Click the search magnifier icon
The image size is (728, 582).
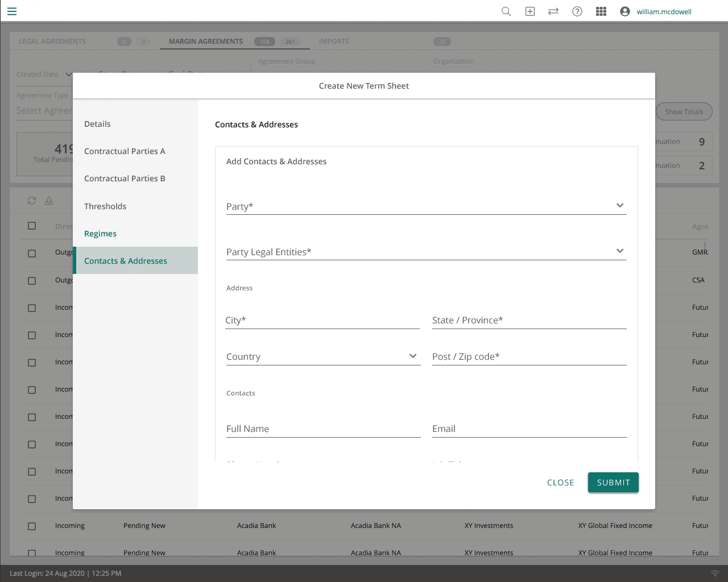point(506,11)
